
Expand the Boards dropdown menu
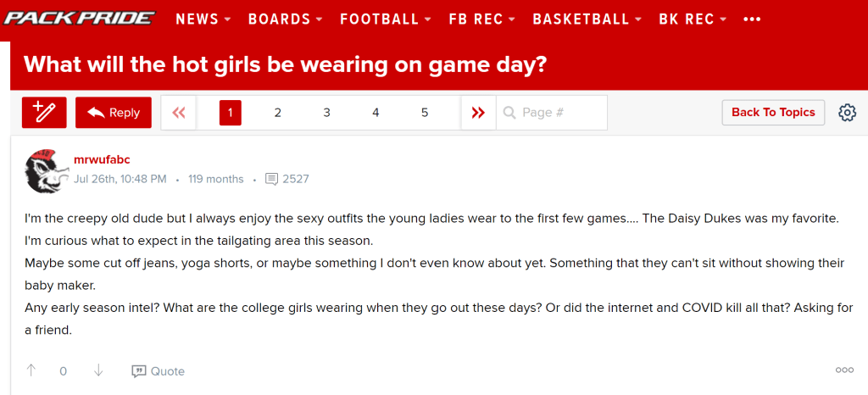click(x=285, y=19)
